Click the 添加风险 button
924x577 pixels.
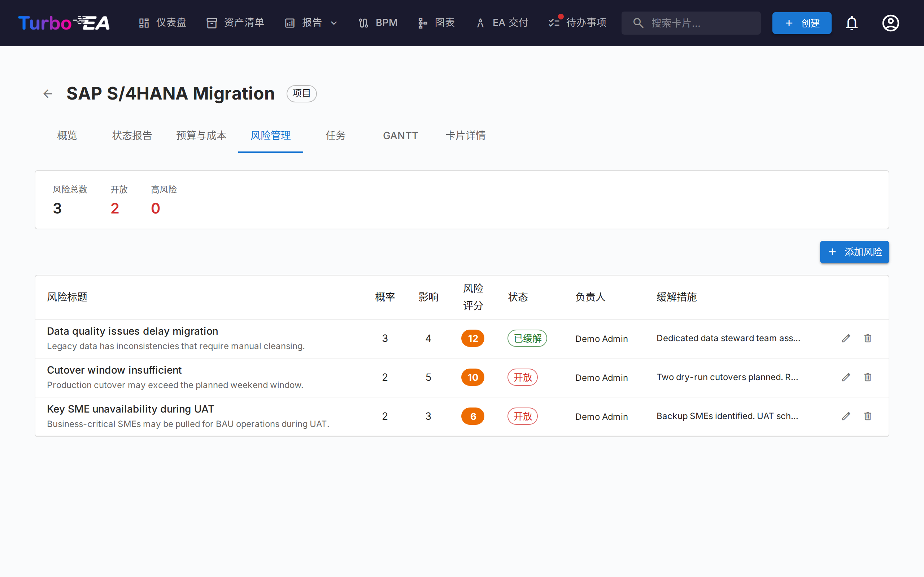[854, 252]
